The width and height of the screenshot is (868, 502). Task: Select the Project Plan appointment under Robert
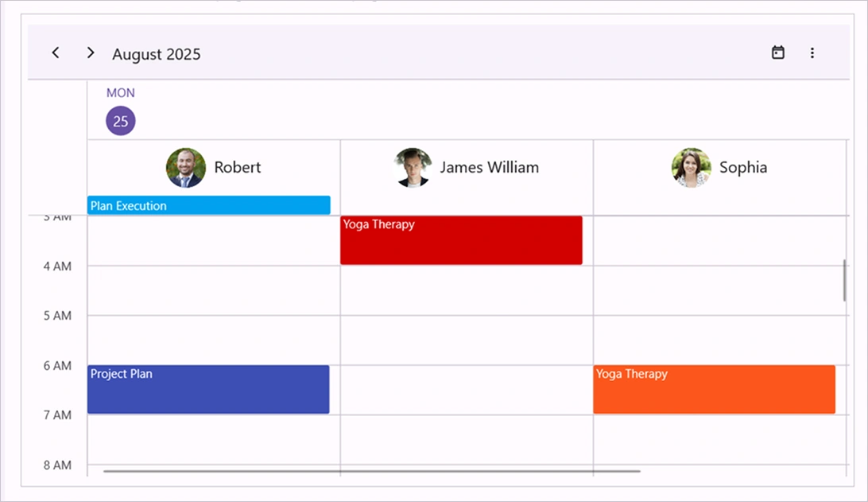[x=208, y=389]
